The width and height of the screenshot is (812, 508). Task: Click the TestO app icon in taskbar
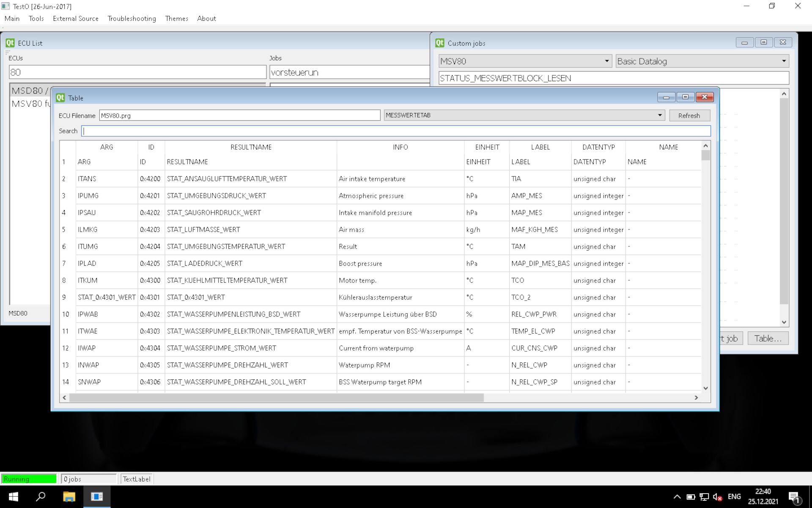tap(97, 497)
